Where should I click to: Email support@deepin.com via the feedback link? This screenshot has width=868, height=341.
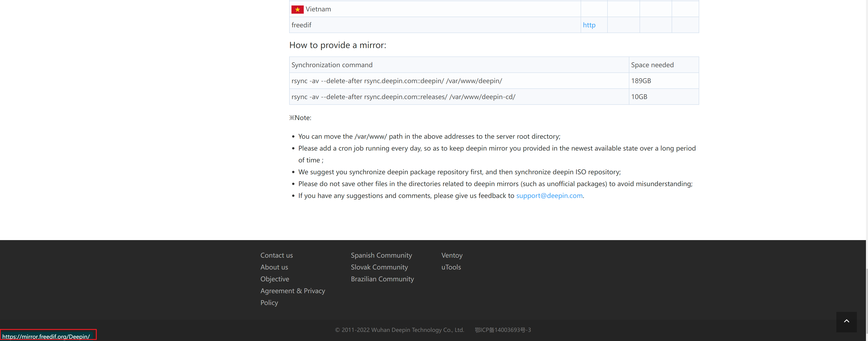coord(549,196)
